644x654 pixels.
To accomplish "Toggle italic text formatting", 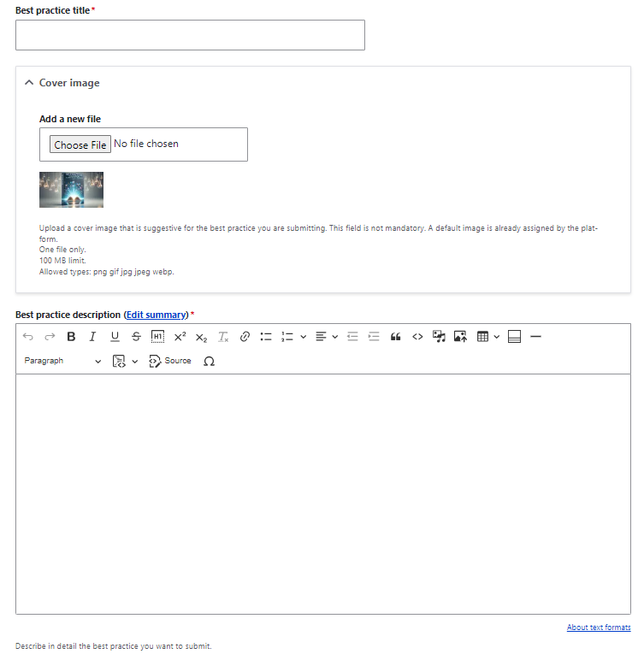I will pos(92,337).
